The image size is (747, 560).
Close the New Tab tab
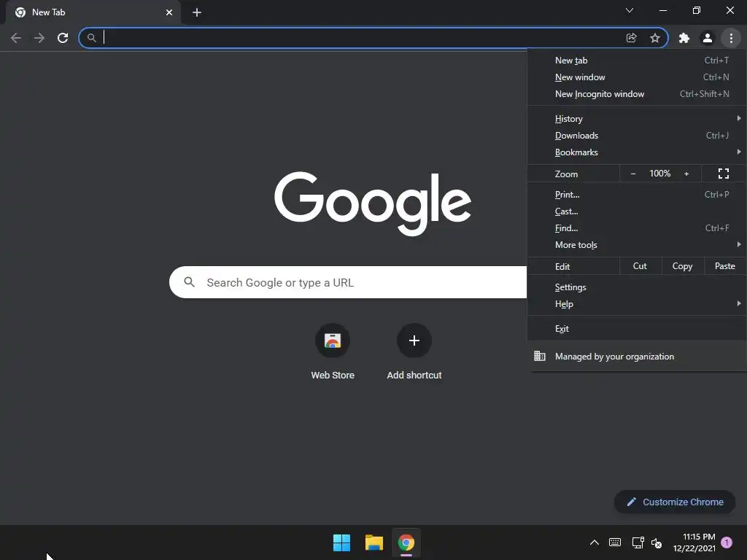[169, 12]
